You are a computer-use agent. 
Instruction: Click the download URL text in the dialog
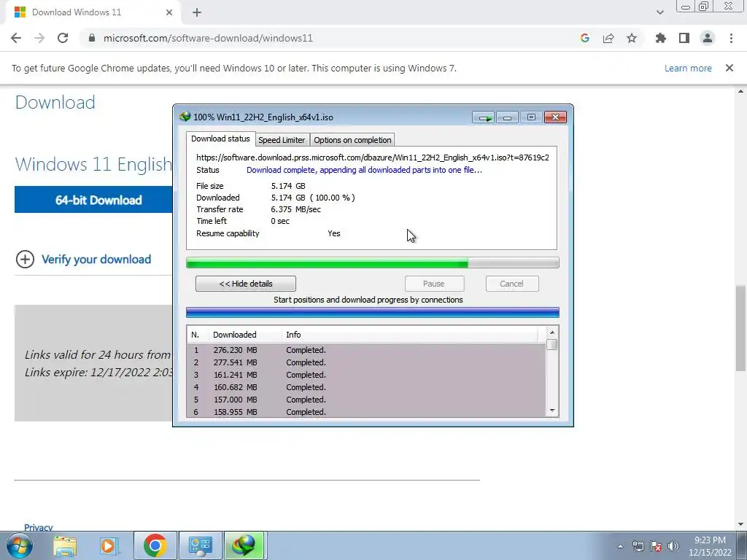point(373,157)
